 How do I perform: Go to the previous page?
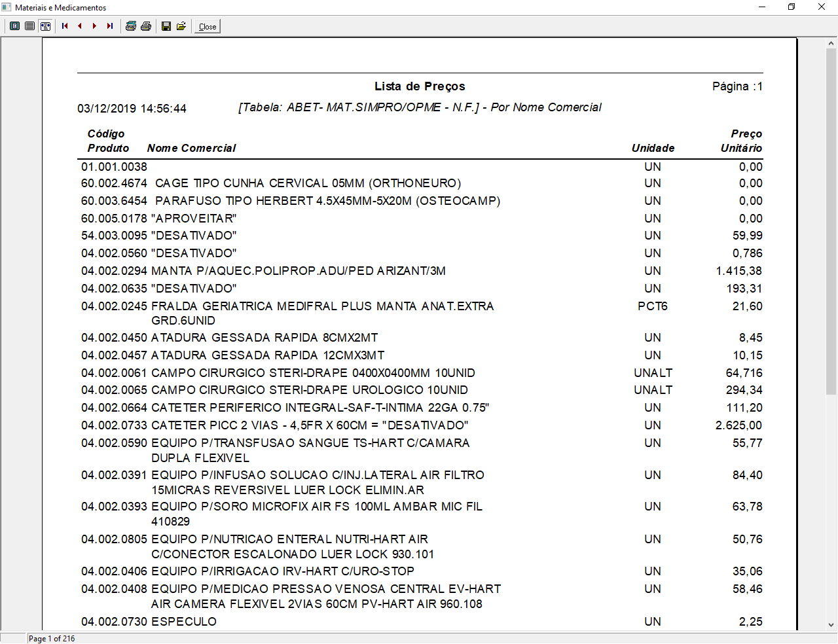(x=80, y=26)
